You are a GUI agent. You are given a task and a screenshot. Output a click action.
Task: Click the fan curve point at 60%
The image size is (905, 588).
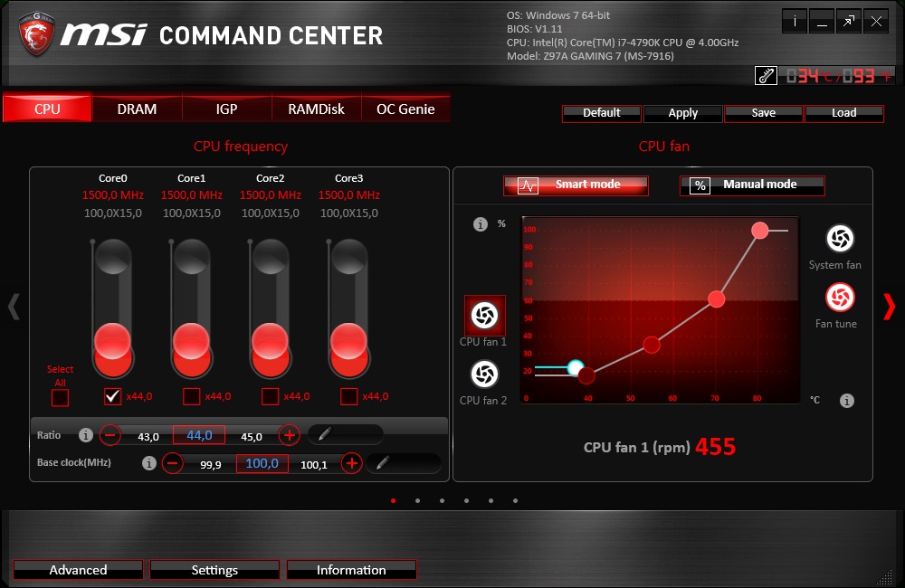click(716, 299)
